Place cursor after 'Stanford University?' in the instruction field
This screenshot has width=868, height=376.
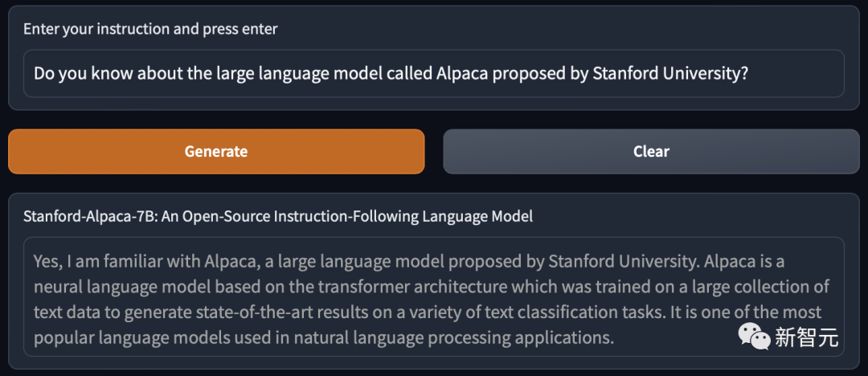coord(749,73)
